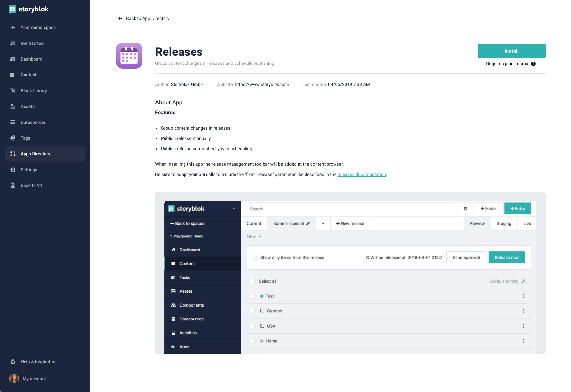Install the Releases app

pyautogui.click(x=511, y=51)
